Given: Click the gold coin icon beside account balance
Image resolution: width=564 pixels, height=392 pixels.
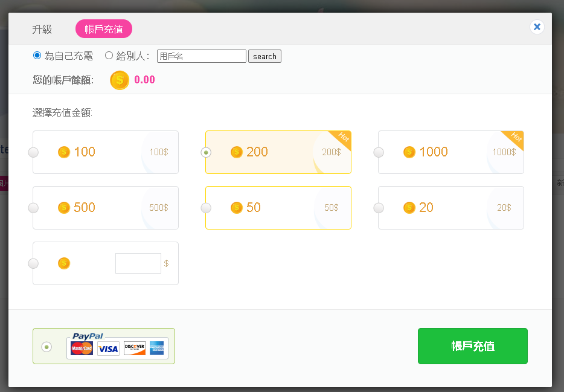Looking at the screenshot, I should (120, 80).
